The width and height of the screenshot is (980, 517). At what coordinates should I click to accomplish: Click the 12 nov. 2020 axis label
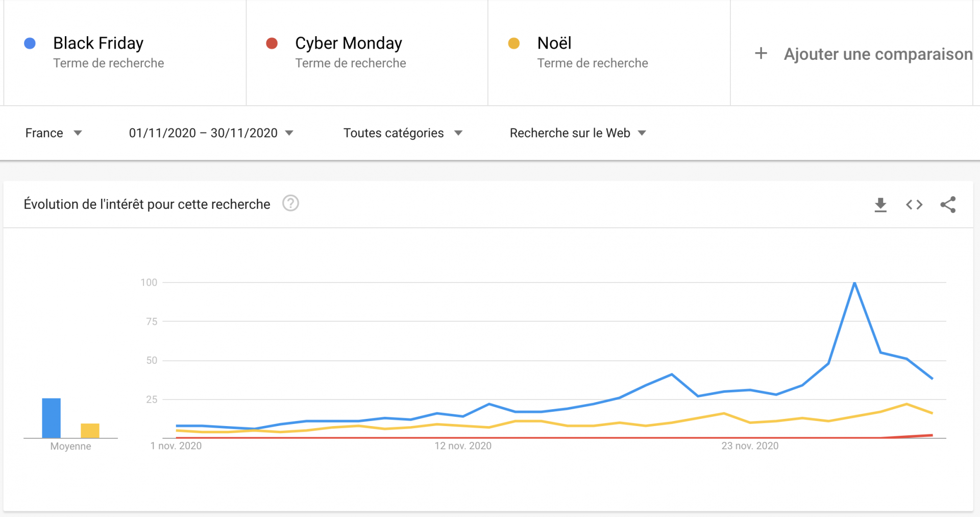tap(463, 445)
